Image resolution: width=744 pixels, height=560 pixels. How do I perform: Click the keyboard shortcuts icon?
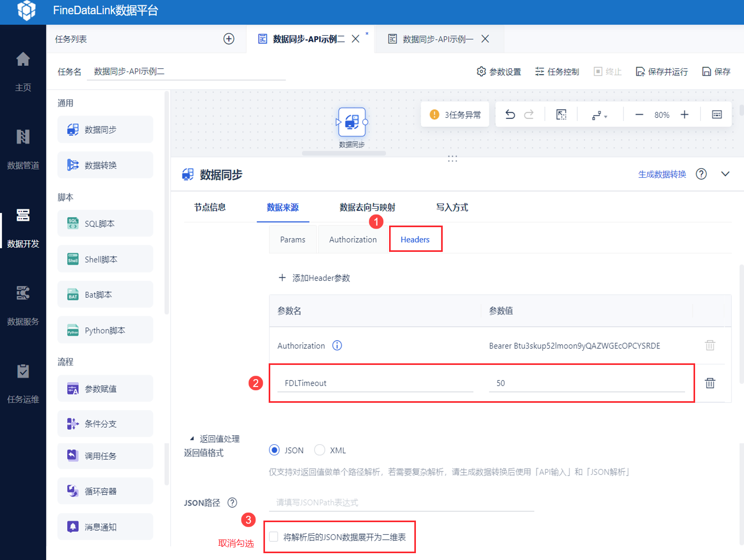tap(717, 115)
